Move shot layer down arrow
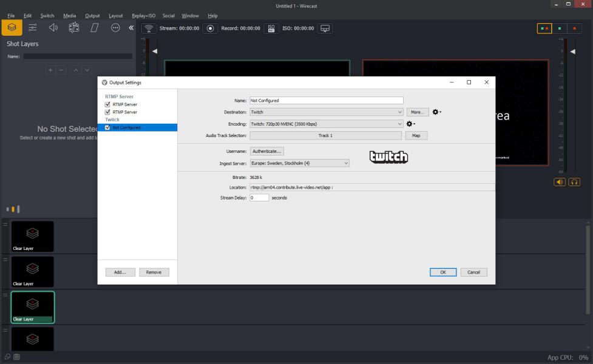 [x=87, y=70]
